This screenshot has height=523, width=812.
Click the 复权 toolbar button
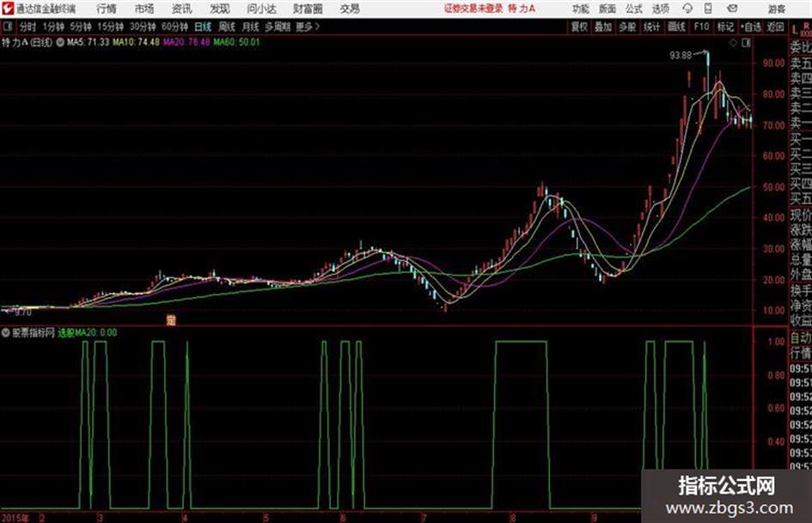click(579, 27)
